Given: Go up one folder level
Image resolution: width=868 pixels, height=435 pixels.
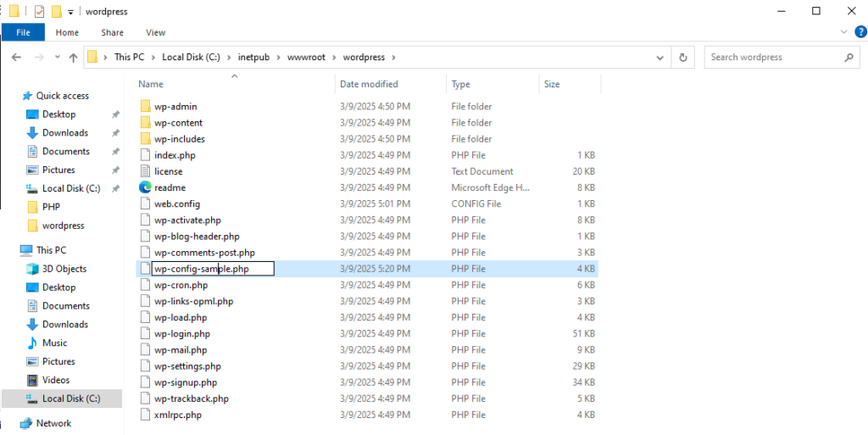Looking at the screenshot, I should tap(73, 57).
